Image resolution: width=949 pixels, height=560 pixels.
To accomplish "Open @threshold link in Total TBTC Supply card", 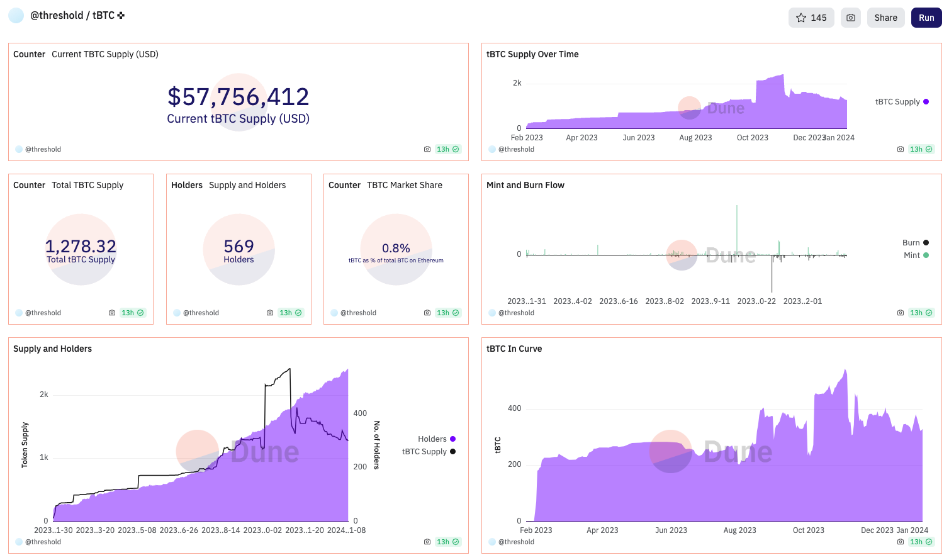I will tap(43, 313).
